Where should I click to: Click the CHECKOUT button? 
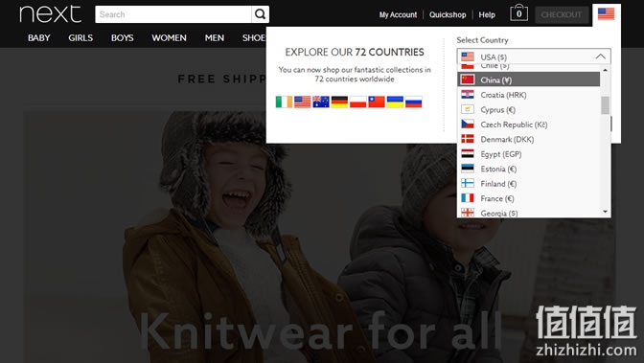[x=562, y=14]
